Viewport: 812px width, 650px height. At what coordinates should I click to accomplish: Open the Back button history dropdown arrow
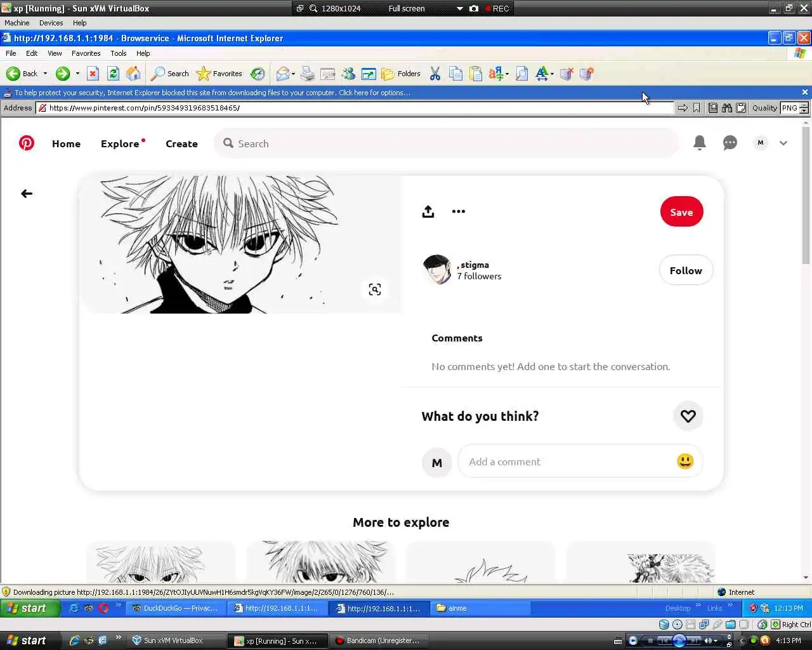point(45,74)
